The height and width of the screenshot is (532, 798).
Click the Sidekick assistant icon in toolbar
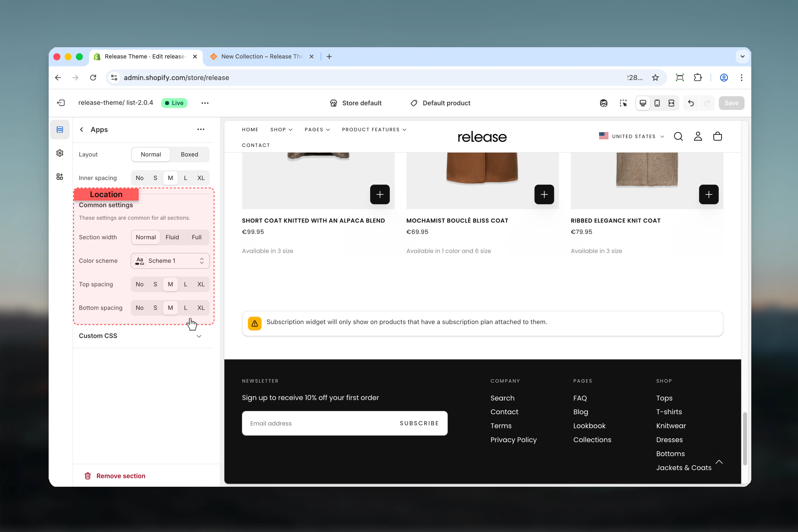603,103
